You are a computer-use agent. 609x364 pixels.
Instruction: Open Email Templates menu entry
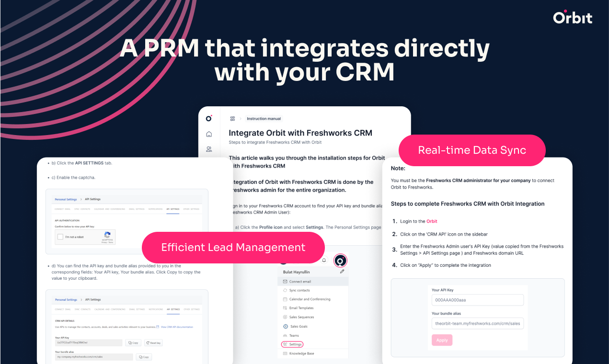(313, 308)
